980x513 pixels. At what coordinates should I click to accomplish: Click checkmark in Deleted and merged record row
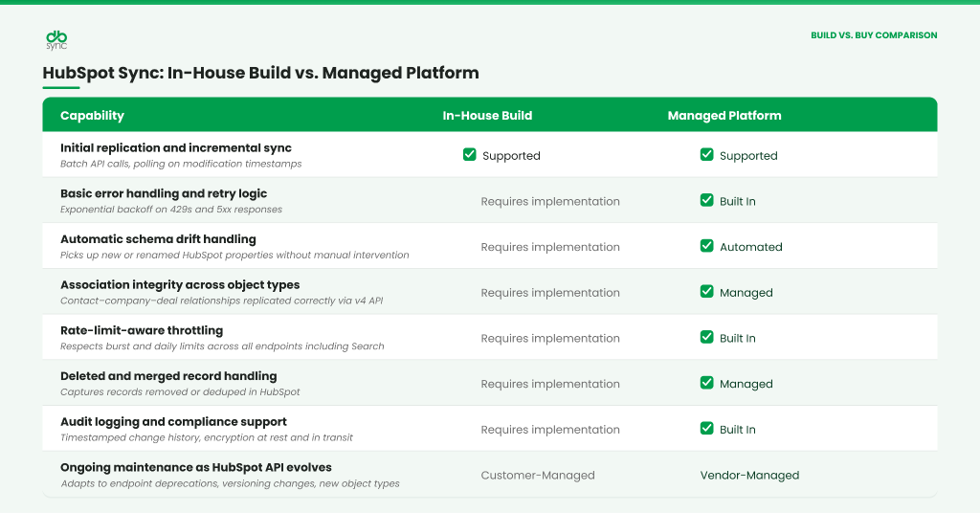pyautogui.click(x=707, y=383)
